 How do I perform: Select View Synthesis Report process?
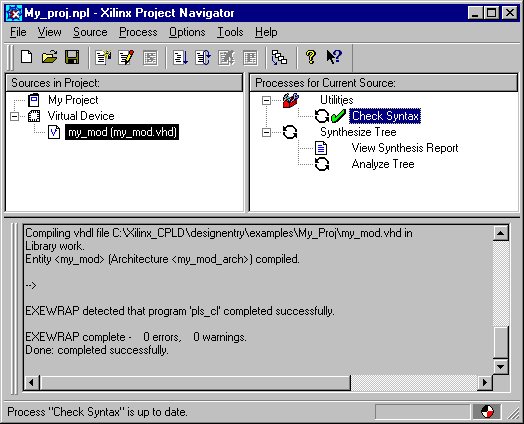(x=405, y=148)
